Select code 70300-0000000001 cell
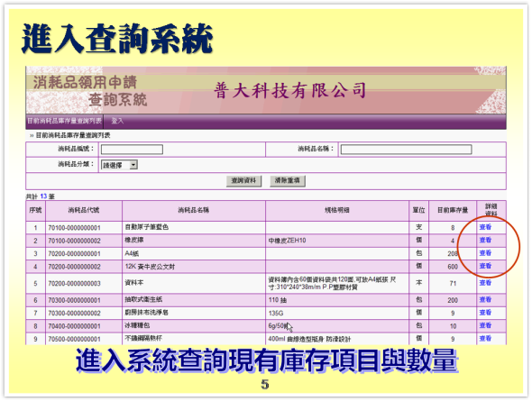This screenshot has height=401, width=532. (84, 300)
